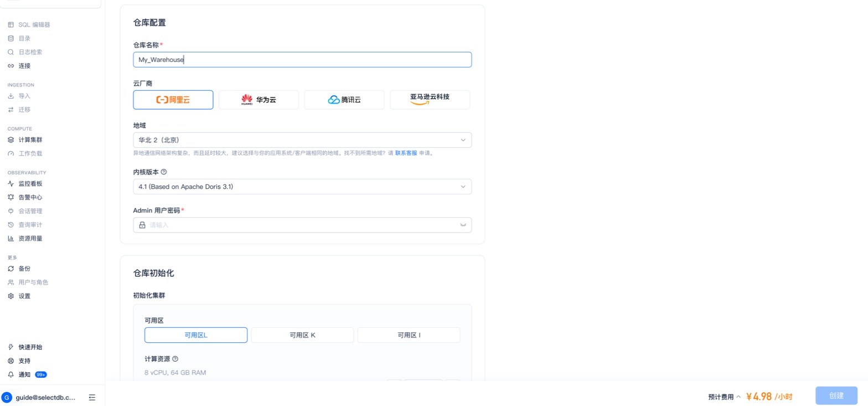Click the 告警中心 bell icon
Image resolution: width=868 pixels, height=406 pixels.
(11, 198)
